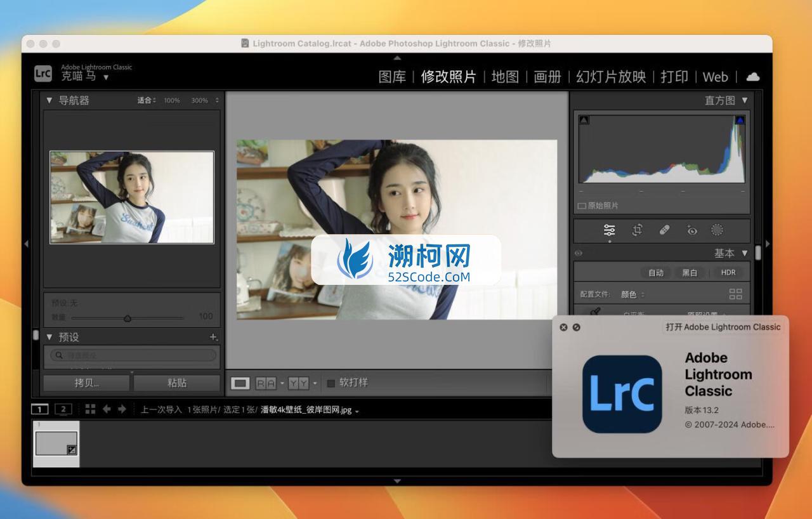Check the 原始照片 checkbox
812x519 pixels.
point(582,206)
